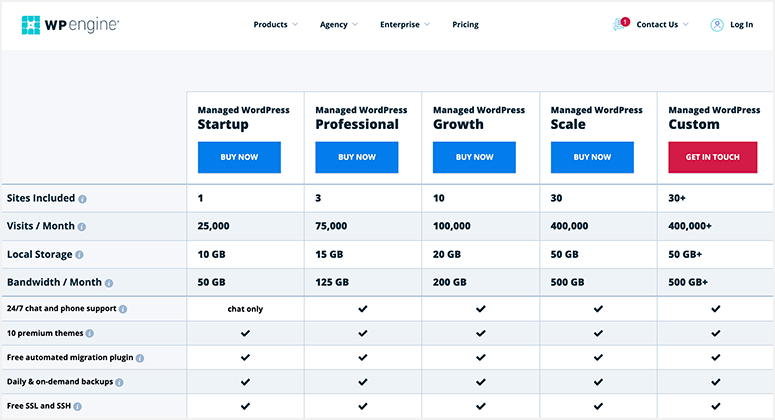Expand the Agency menu chevron
The image size is (775, 420).
point(355,24)
